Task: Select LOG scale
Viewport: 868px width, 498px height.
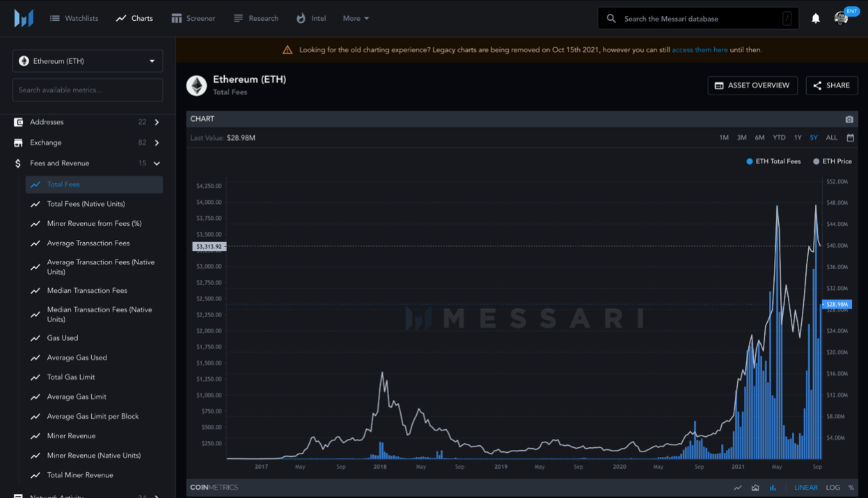Action: click(833, 488)
